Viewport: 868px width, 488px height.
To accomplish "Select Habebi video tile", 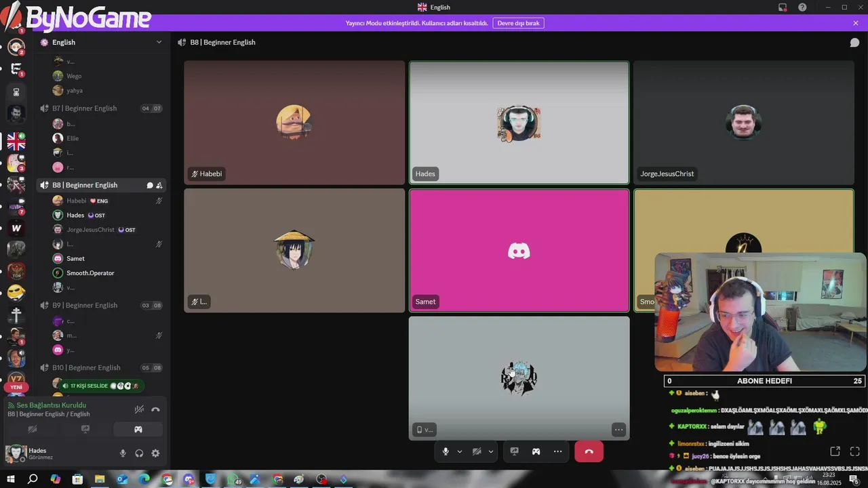I will click(294, 123).
